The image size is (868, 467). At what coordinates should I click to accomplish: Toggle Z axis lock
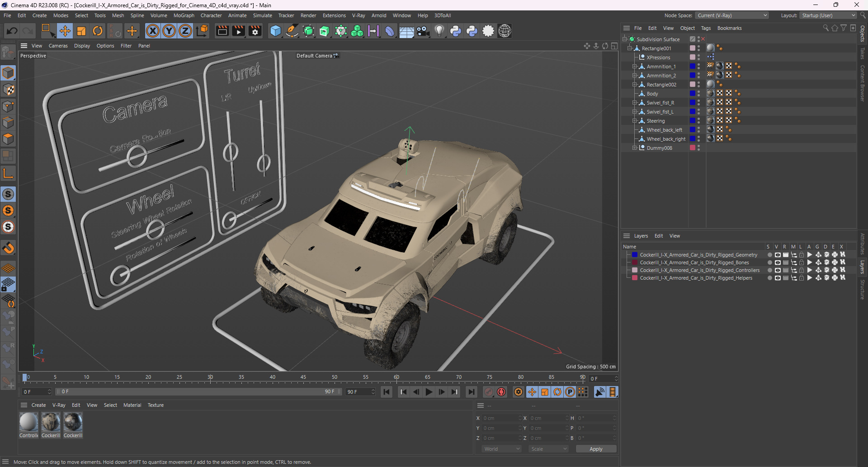pyautogui.click(x=185, y=31)
